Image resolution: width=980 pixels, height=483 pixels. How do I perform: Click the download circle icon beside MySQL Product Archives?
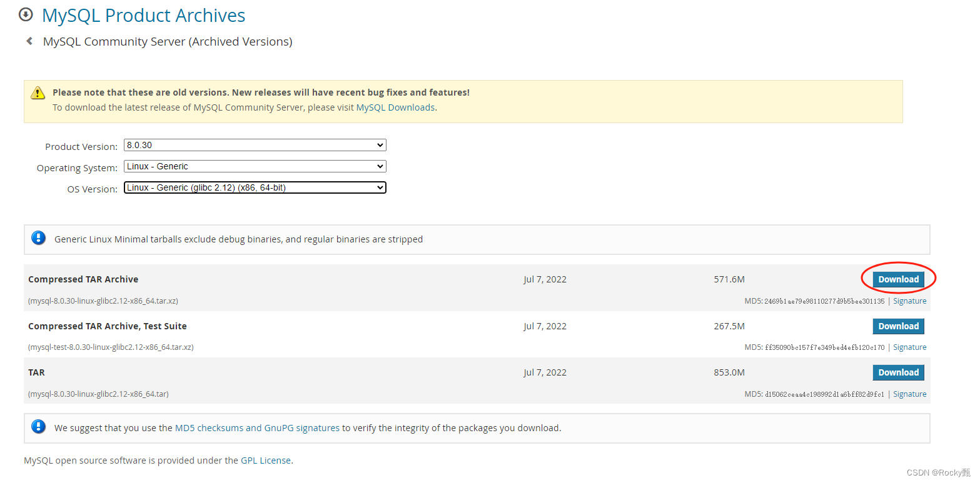pos(26,14)
